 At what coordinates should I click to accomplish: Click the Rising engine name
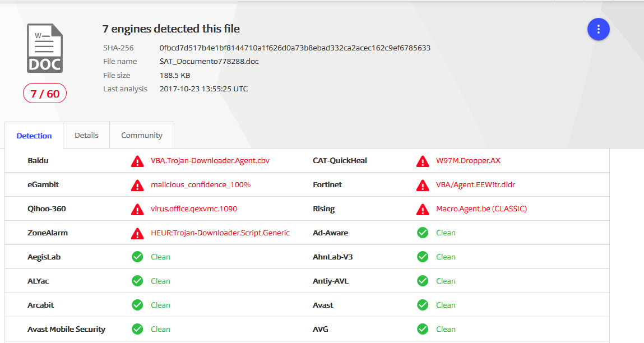pos(323,208)
